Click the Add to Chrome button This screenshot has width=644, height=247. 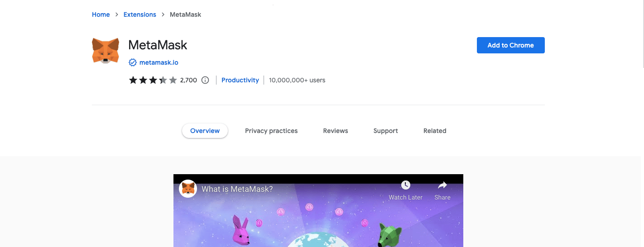coord(511,45)
